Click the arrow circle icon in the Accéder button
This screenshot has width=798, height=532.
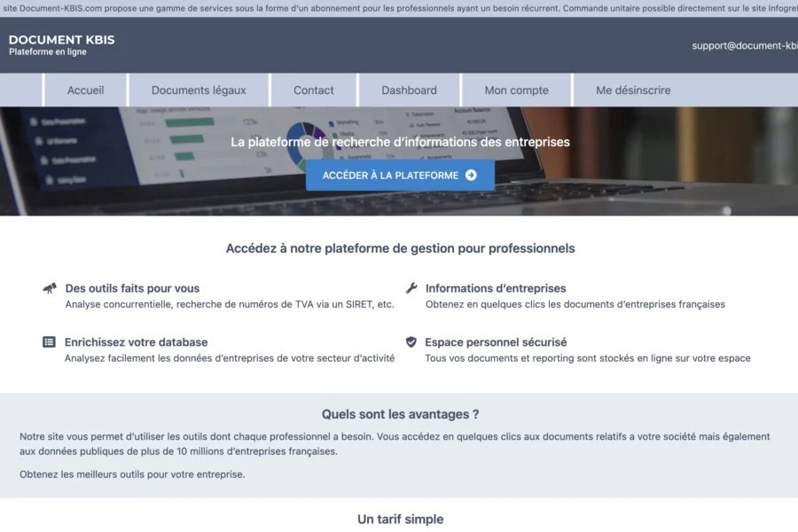(x=472, y=176)
